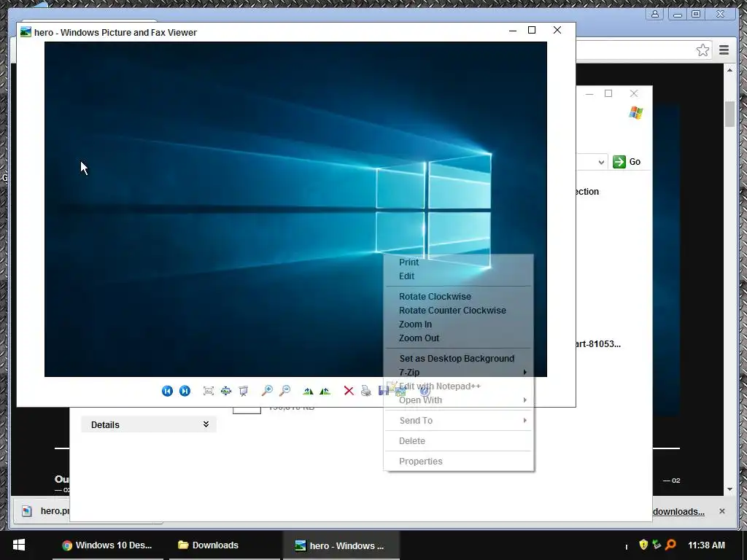Click the taskbar clock showing 11:38 AM
The width and height of the screenshot is (747, 560).
click(x=706, y=545)
